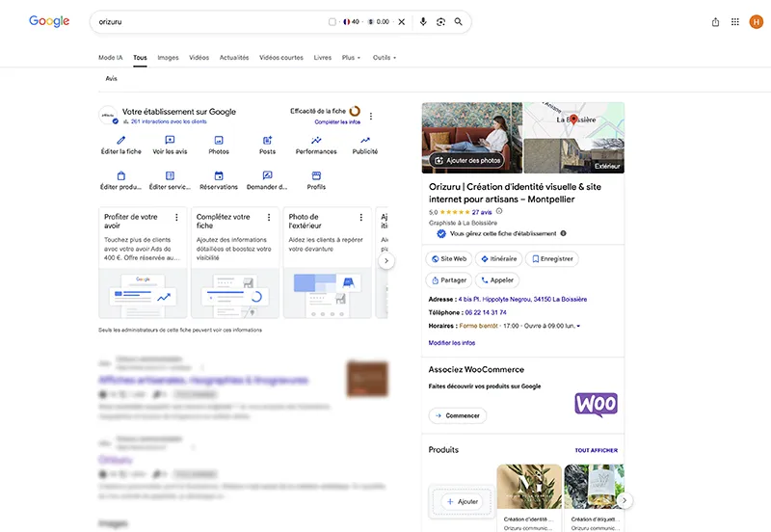Open the Extérieur photo thumbnail
This screenshot has width=771, height=532.
click(x=573, y=156)
